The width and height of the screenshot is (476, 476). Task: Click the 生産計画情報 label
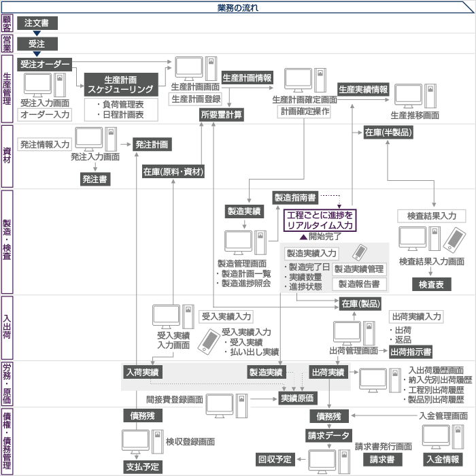pyautogui.click(x=247, y=78)
